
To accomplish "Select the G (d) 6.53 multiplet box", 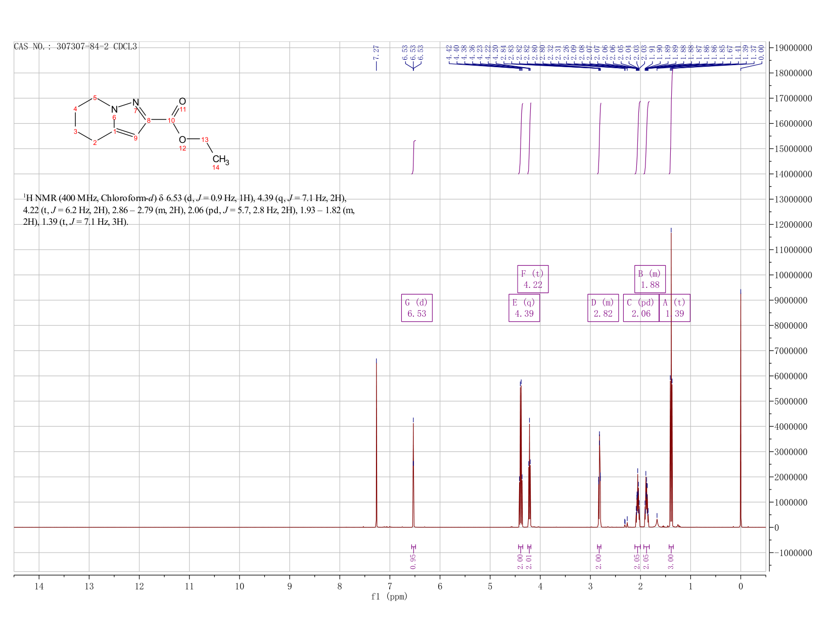I will [417, 308].
